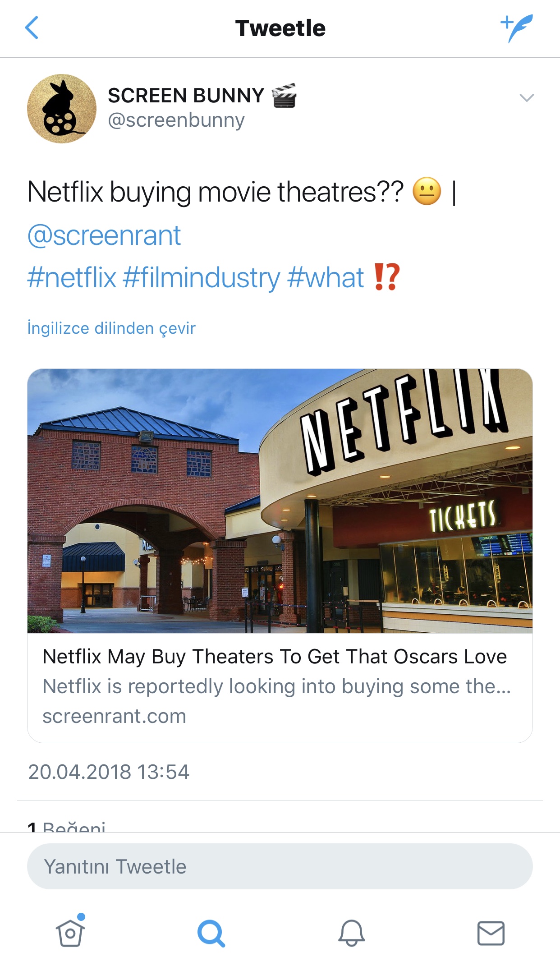560x966 pixels.
Task: Tap the SCREEN BUNNY display name
Action: coord(186,96)
